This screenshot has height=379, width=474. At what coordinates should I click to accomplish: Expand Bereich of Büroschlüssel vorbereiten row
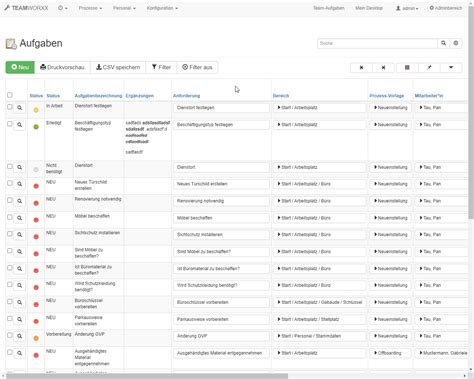point(319,302)
